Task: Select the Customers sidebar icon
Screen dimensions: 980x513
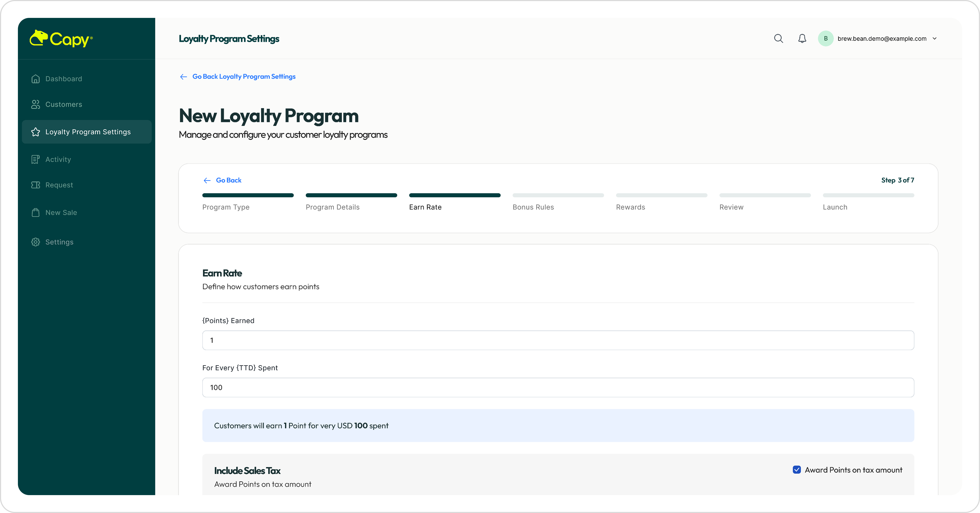Action: 35,104
